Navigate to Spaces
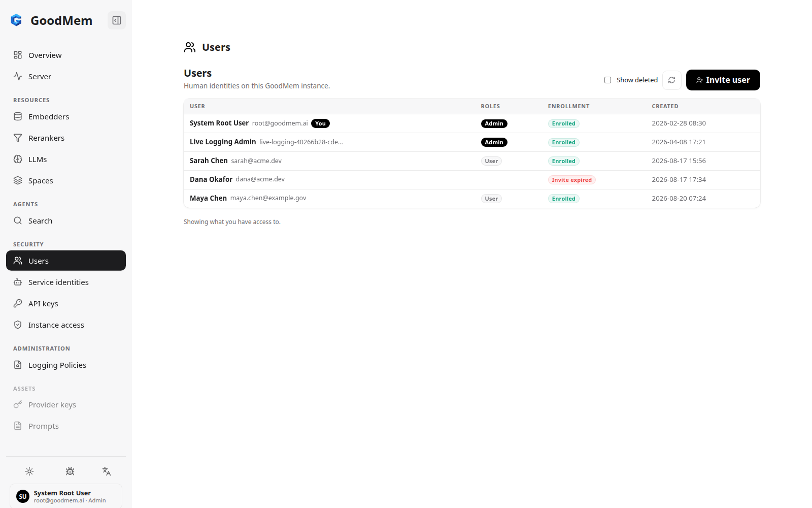Viewport: 812px width, 508px height. 66,180
